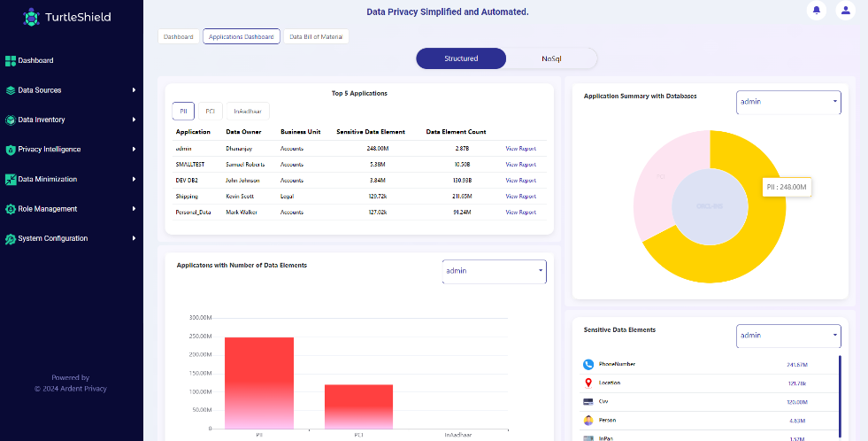Open notifications via the bell icon
Image resolution: width=868 pixels, height=441 pixels.
[x=817, y=10]
